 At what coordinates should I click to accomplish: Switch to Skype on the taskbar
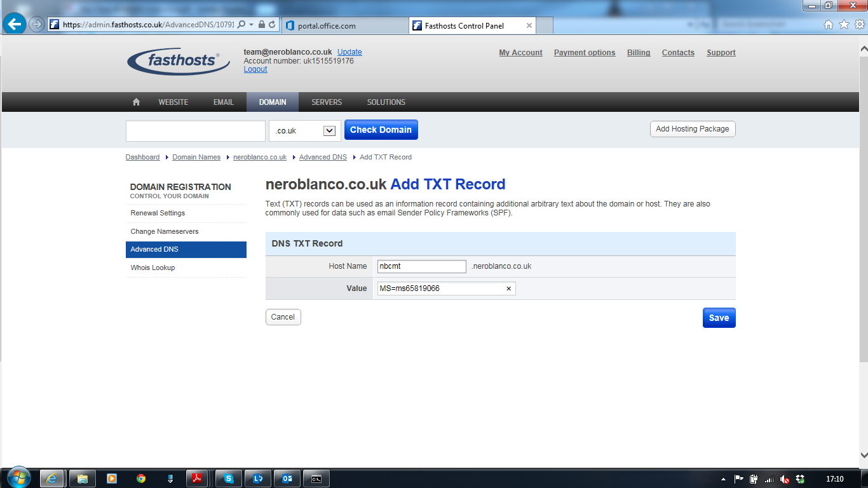(x=229, y=478)
